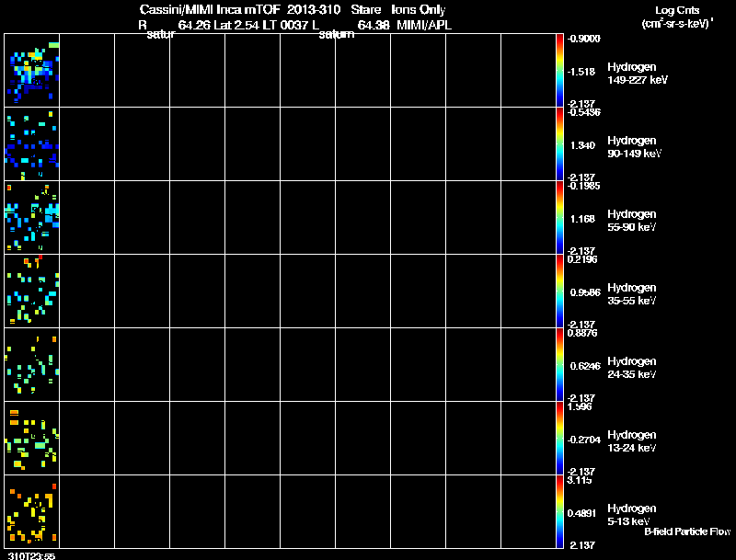The width and height of the screenshot is (736, 560).
Task: Click the 35-55 keV row color bar
Action: click(x=559, y=291)
